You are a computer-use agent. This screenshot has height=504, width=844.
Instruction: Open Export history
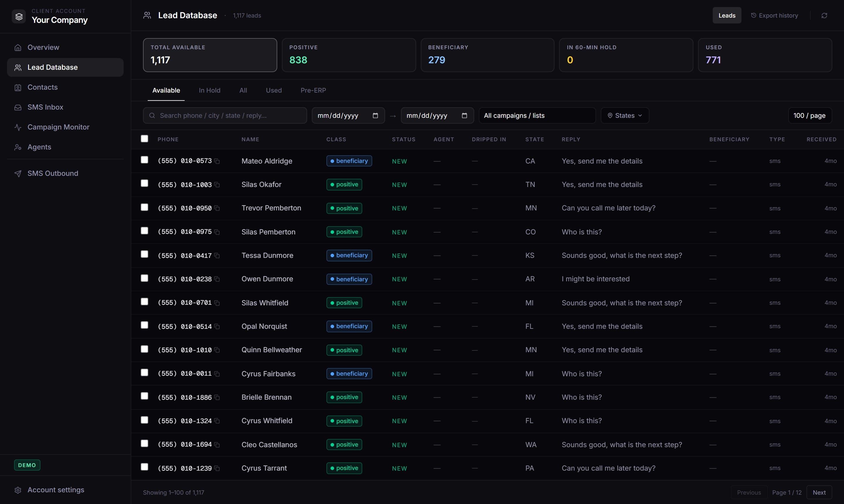(x=774, y=16)
